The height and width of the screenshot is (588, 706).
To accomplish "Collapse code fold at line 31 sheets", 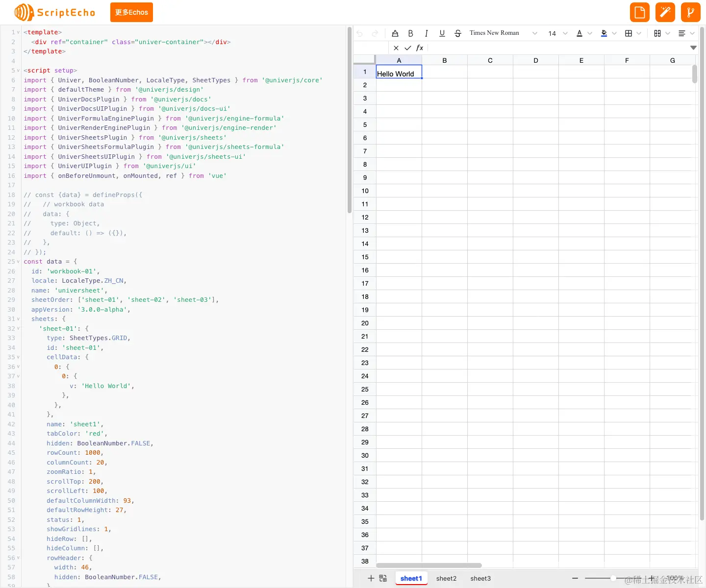I will (19, 319).
